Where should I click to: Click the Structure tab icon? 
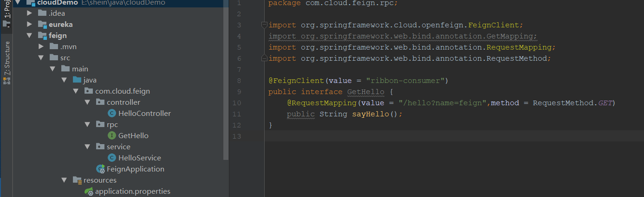coord(7,81)
